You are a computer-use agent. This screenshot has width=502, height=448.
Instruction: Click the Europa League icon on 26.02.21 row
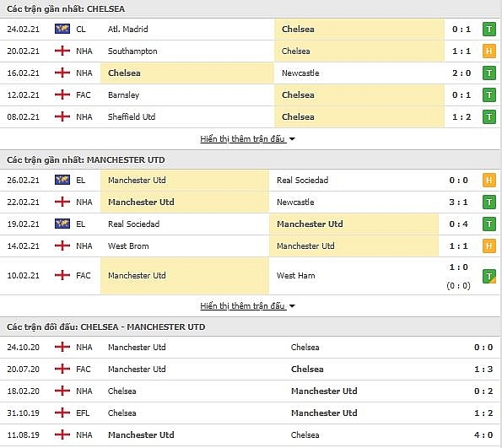pos(62,180)
